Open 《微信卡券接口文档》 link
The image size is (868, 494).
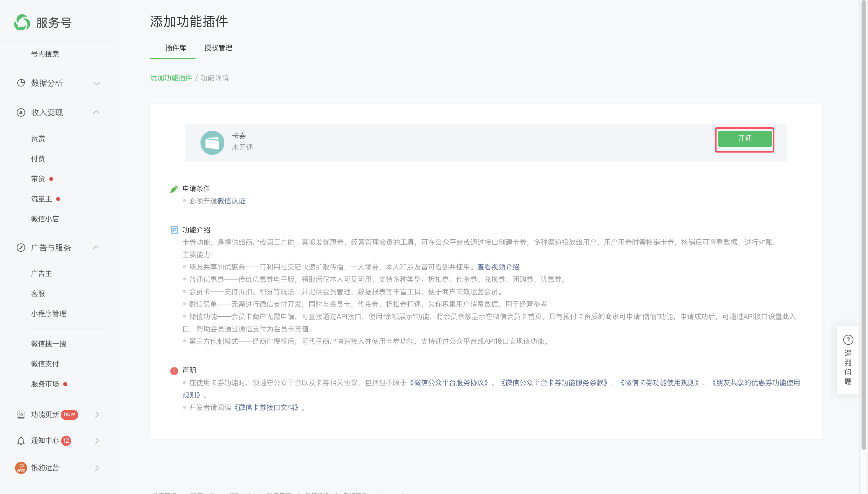(266, 408)
